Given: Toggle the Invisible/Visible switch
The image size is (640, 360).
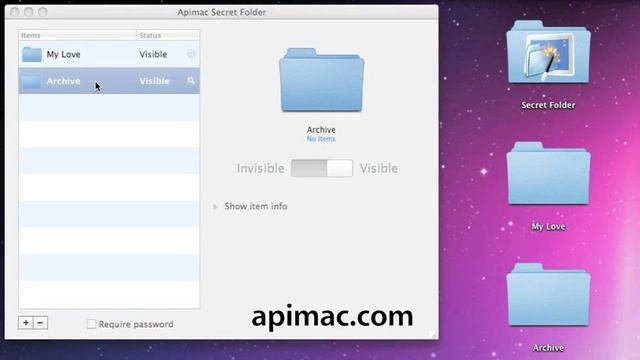Looking at the screenshot, I should pos(322,168).
